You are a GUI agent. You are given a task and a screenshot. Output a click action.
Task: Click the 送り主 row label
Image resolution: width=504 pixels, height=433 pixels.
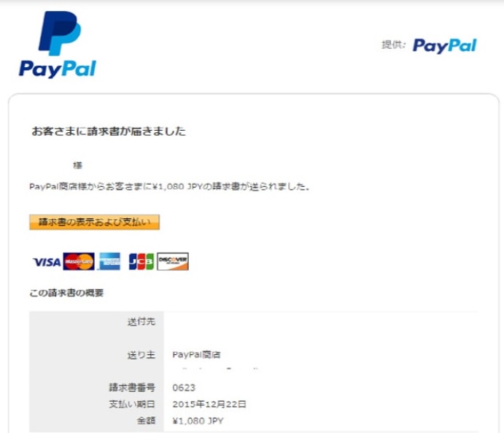(141, 355)
